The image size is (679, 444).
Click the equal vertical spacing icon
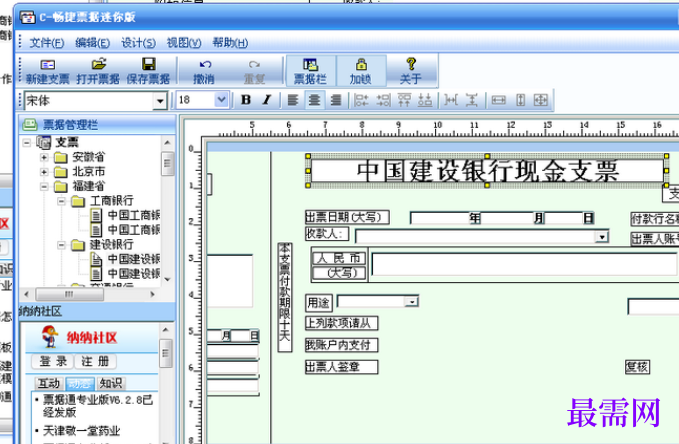click(x=472, y=100)
